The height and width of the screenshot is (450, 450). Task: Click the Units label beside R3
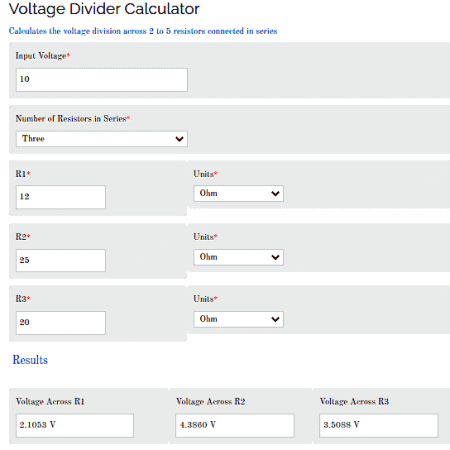[205, 299]
